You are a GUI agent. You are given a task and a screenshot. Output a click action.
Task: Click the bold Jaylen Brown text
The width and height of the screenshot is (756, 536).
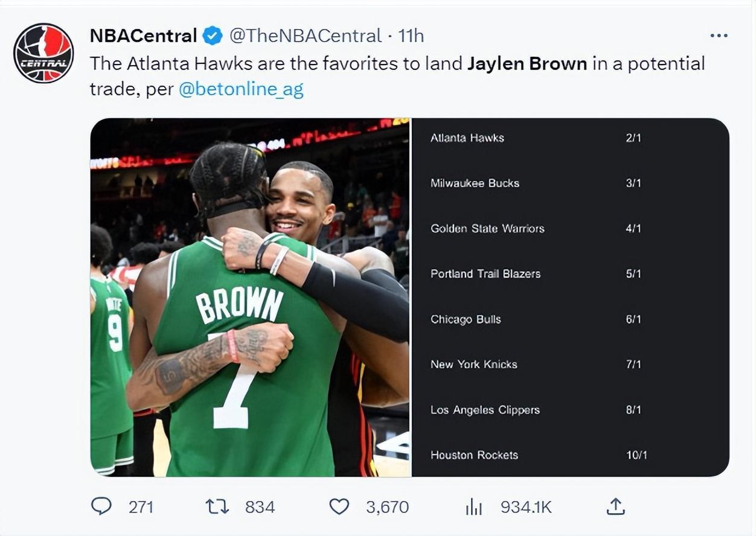point(527,63)
